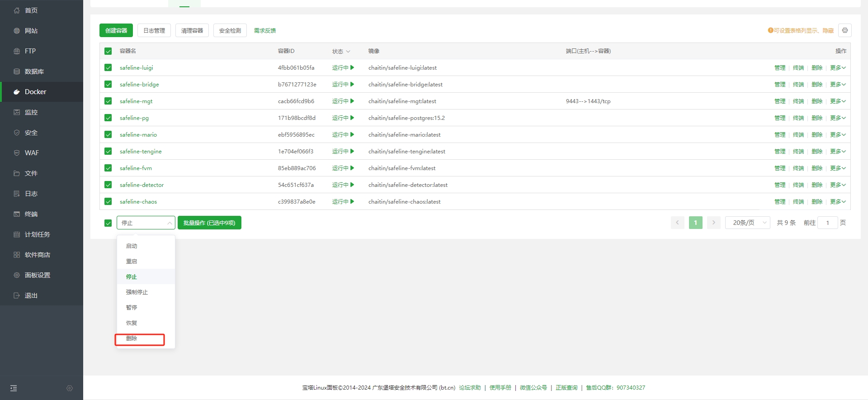
Task: Open table column settings gear icon
Action: 845,30
